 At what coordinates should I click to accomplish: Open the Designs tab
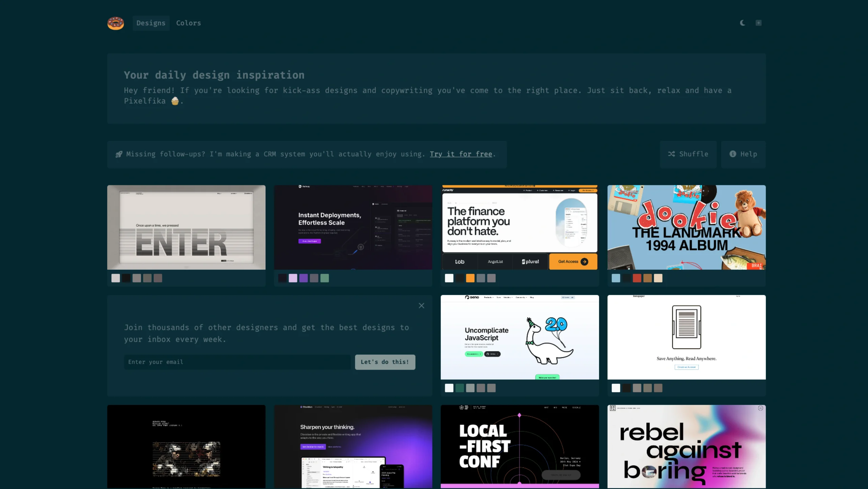(x=151, y=23)
